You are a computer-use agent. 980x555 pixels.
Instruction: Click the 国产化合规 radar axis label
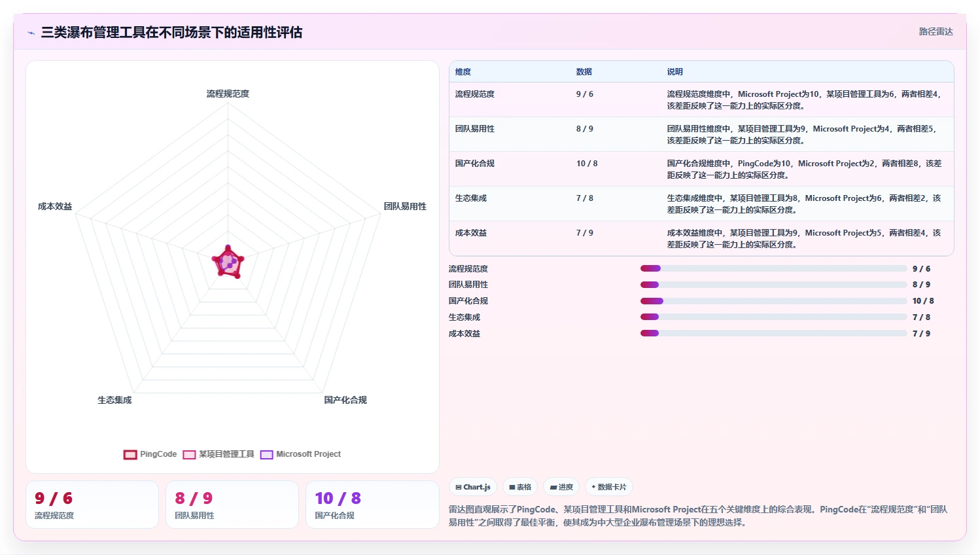(x=345, y=400)
